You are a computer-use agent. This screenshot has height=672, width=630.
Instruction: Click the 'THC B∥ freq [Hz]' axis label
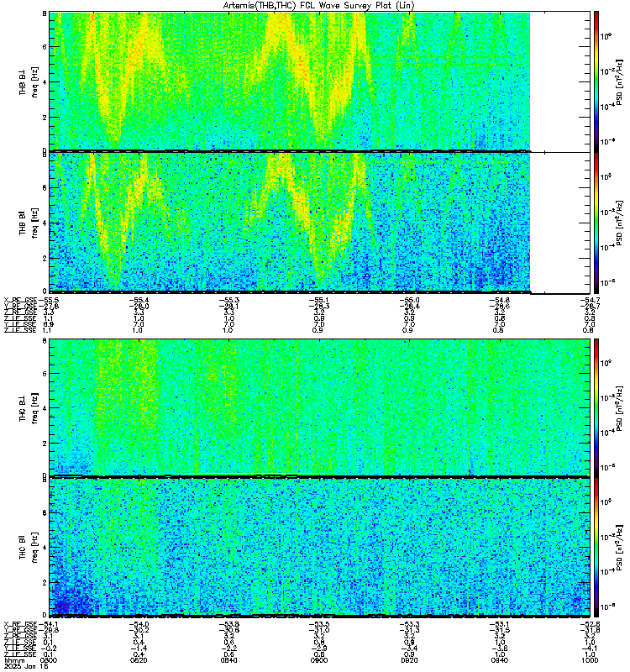coord(29,547)
